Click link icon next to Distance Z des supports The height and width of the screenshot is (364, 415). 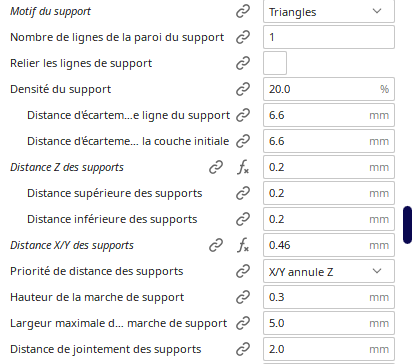(216, 167)
